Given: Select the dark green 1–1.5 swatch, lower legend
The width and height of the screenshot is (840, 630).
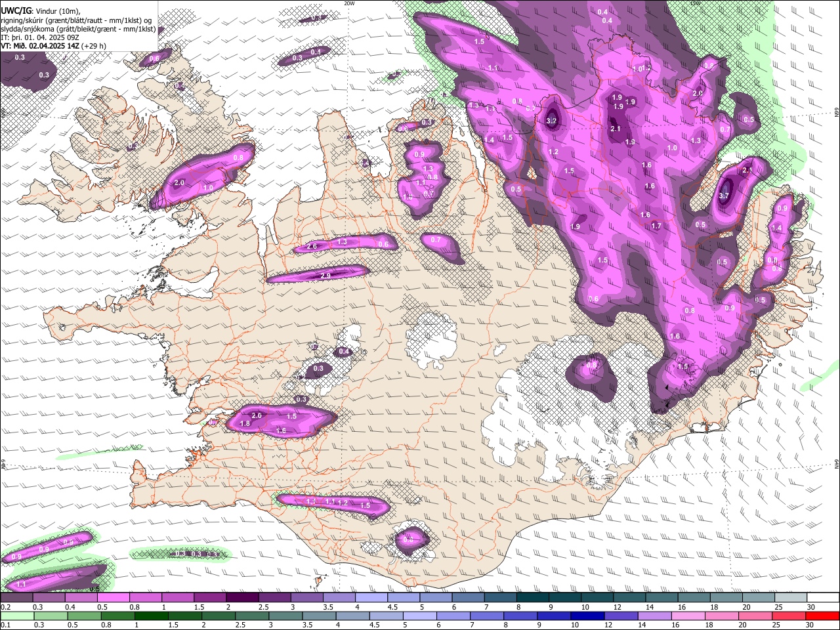Looking at the screenshot, I should (x=152, y=616).
